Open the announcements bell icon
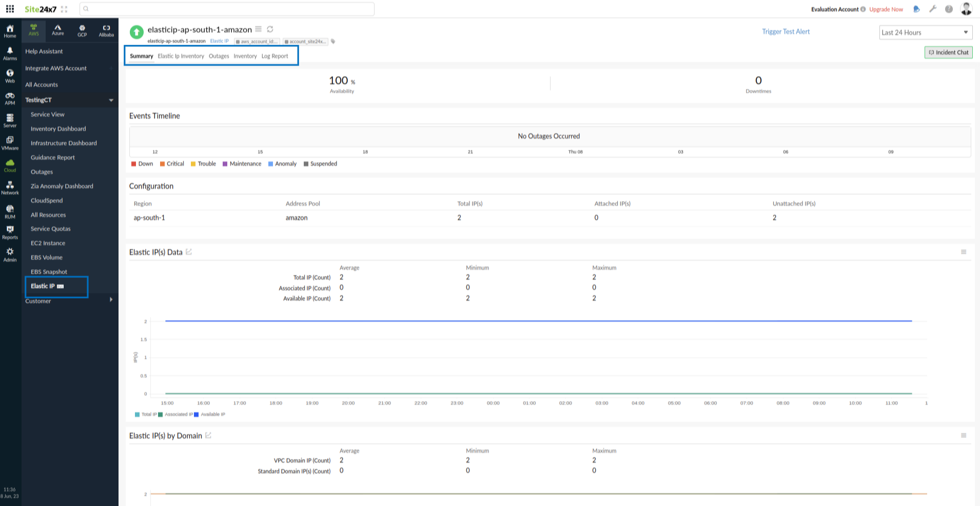The image size is (980, 506). pos(916,9)
